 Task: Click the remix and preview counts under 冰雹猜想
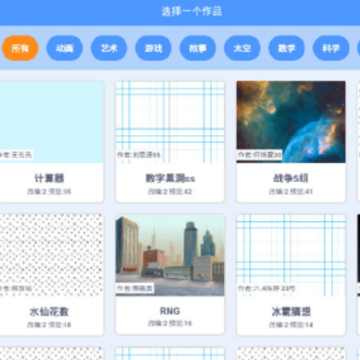tap(291, 325)
